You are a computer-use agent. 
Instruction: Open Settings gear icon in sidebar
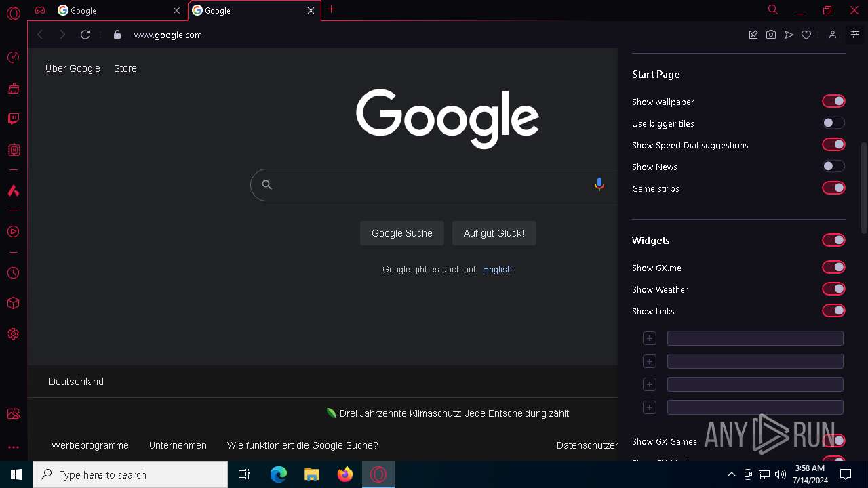coord(13,334)
